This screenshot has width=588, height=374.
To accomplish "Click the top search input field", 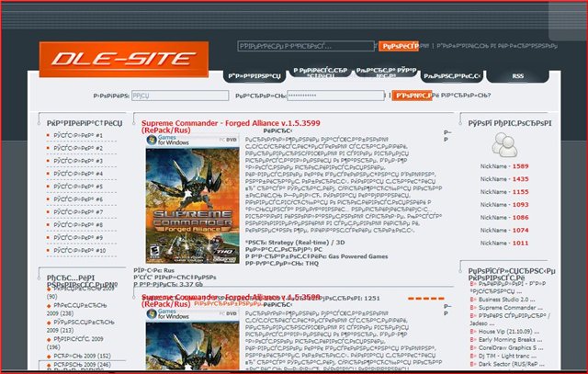I will tap(306, 46).
